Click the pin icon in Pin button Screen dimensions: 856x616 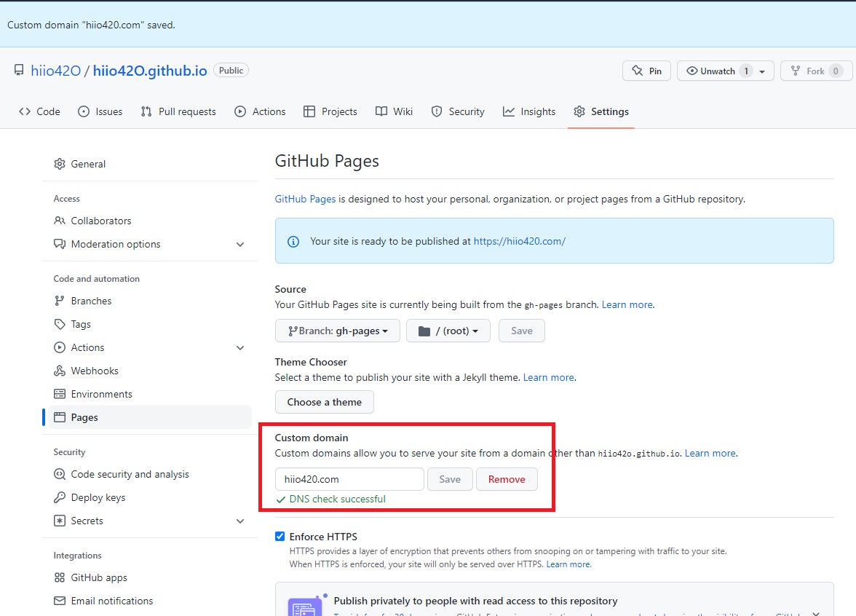[x=637, y=71]
